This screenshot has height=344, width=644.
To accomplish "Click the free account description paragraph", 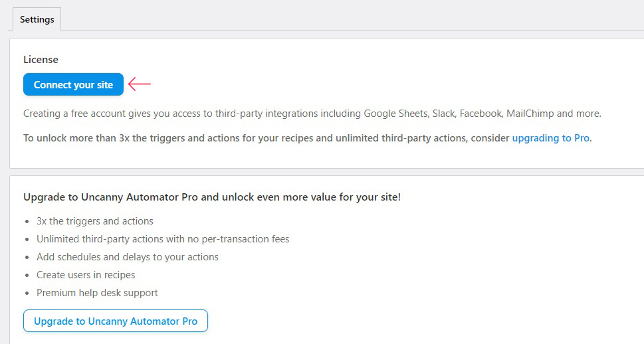I will [x=312, y=114].
